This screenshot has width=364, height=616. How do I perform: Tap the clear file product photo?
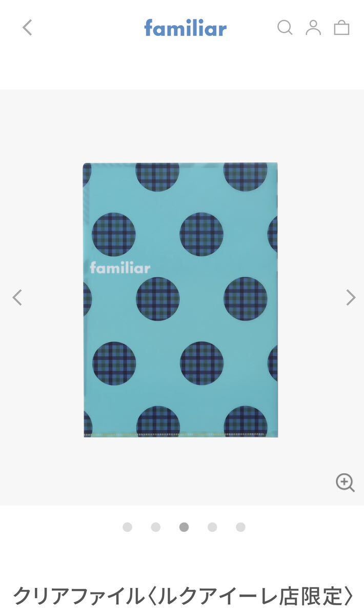tap(180, 300)
